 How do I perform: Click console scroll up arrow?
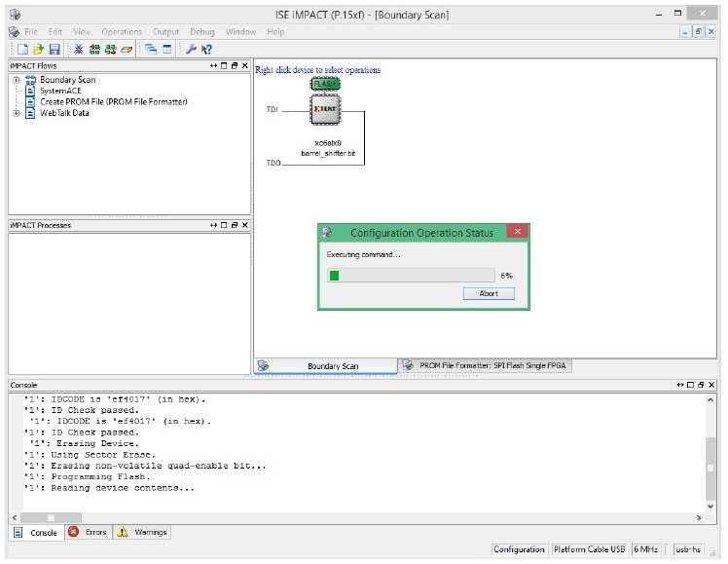click(x=710, y=399)
